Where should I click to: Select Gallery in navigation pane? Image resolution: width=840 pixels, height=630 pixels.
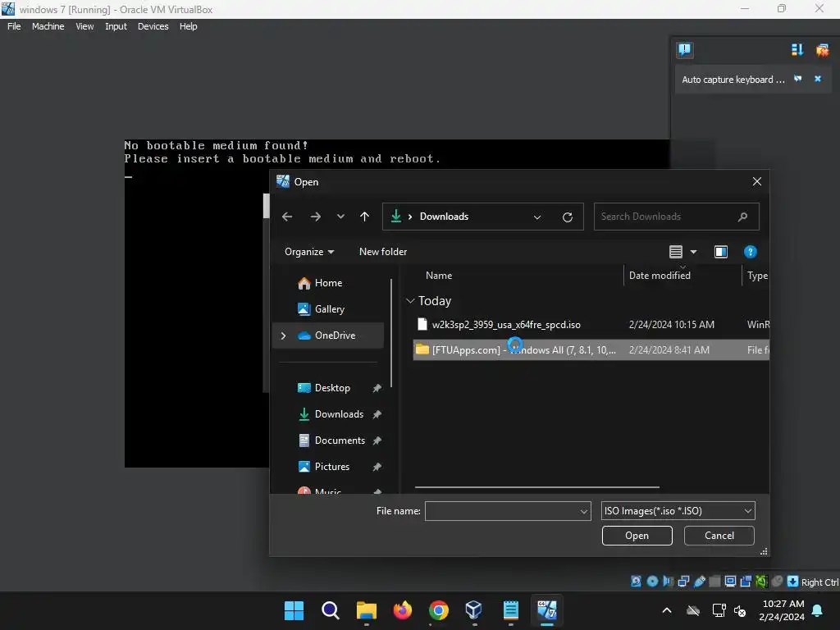(328, 309)
